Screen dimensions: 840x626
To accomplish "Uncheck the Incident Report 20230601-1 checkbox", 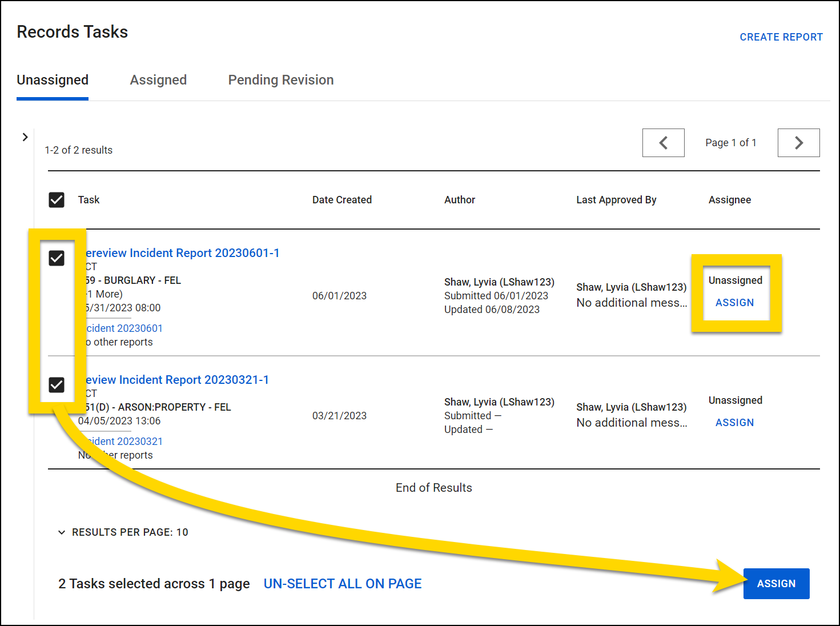I will [56, 258].
